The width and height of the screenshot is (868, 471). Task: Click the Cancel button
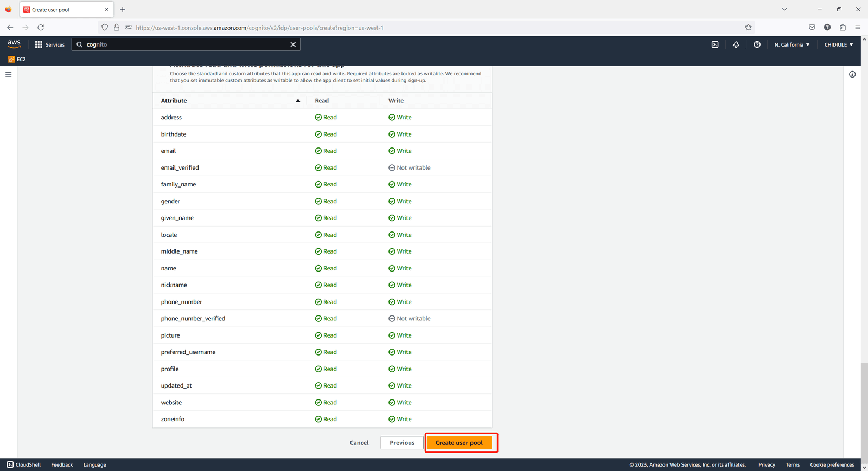[x=359, y=443]
